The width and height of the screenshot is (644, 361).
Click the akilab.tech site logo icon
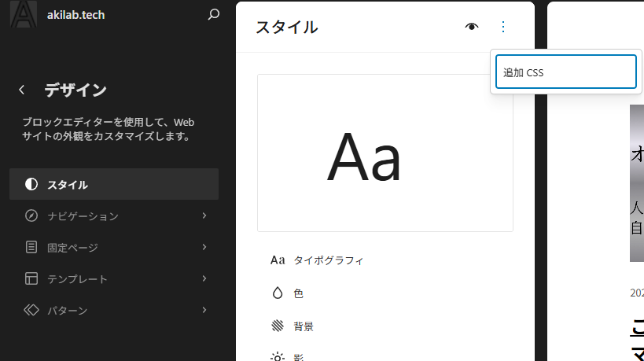[23, 14]
